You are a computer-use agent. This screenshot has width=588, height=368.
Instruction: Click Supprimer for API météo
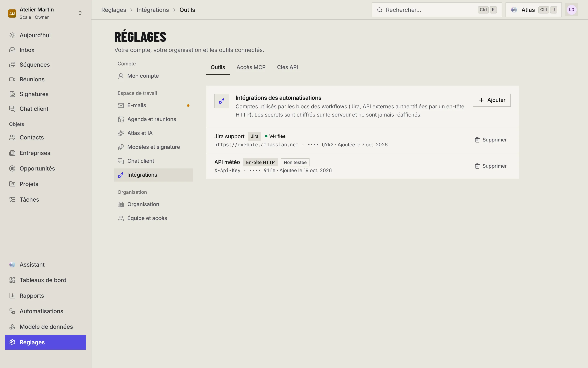(x=491, y=166)
